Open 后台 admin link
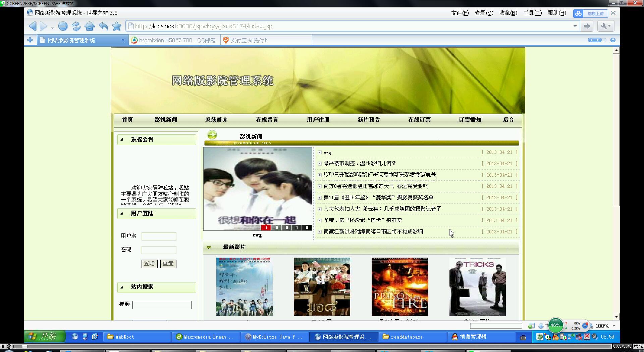This screenshot has height=352, width=644. point(508,120)
